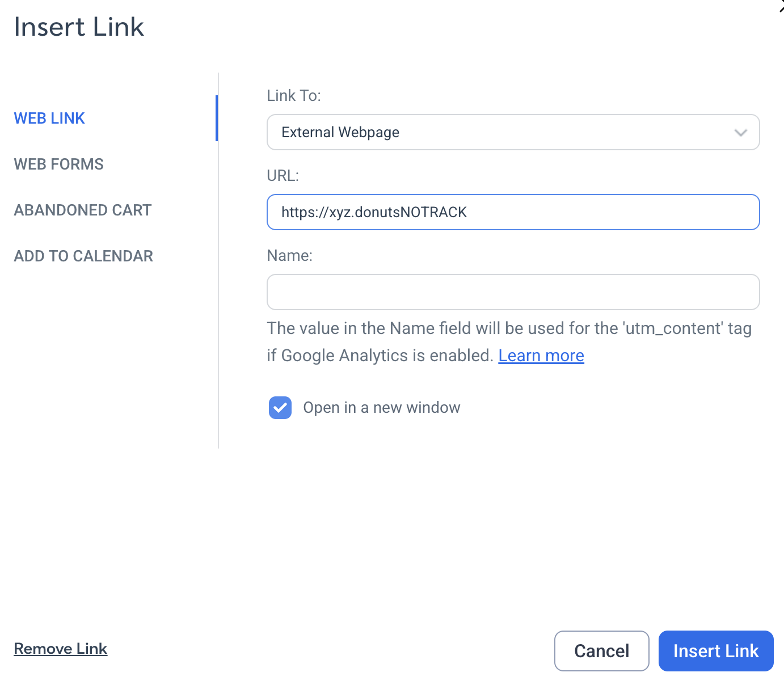Uncheck the Open in a new window checkbox

click(x=280, y=408)
